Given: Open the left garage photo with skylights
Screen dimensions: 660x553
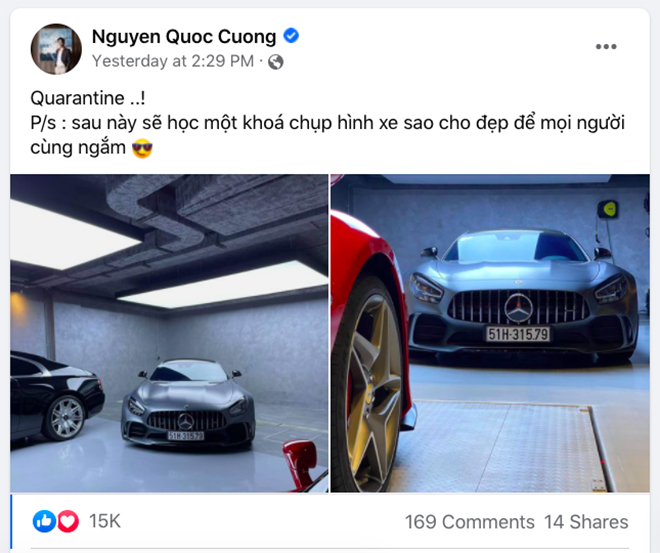Looking at the screenshot, I should (x=169, y=333).
